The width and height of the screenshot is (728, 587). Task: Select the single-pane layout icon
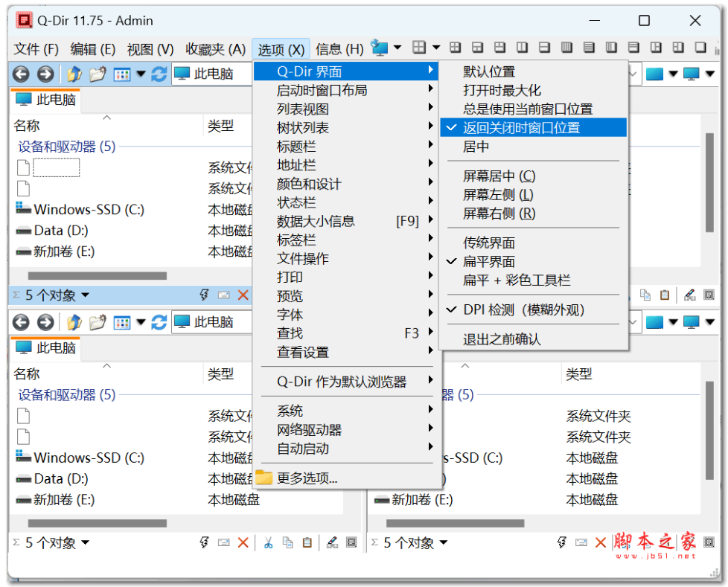700,48
